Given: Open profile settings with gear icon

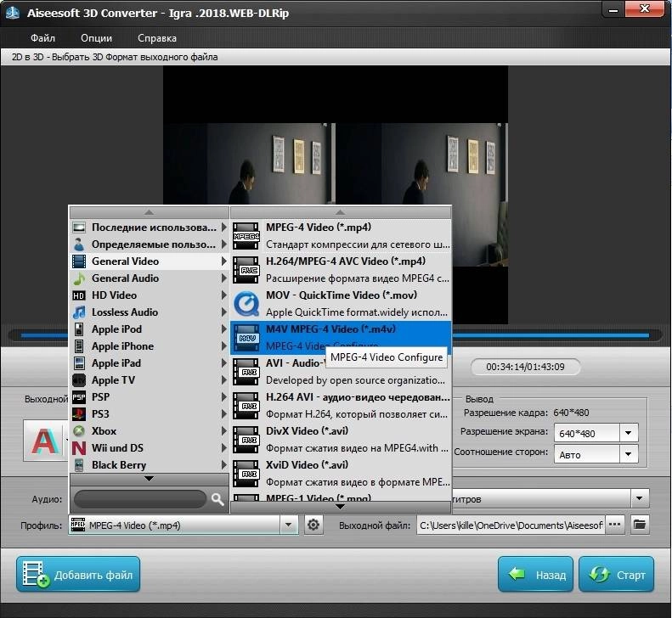Looking at the screenshot, I should point(313,525).
